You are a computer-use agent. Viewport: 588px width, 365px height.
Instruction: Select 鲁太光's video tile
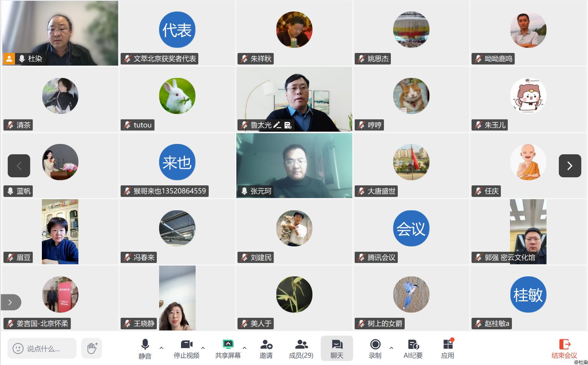tap(294, 99)
